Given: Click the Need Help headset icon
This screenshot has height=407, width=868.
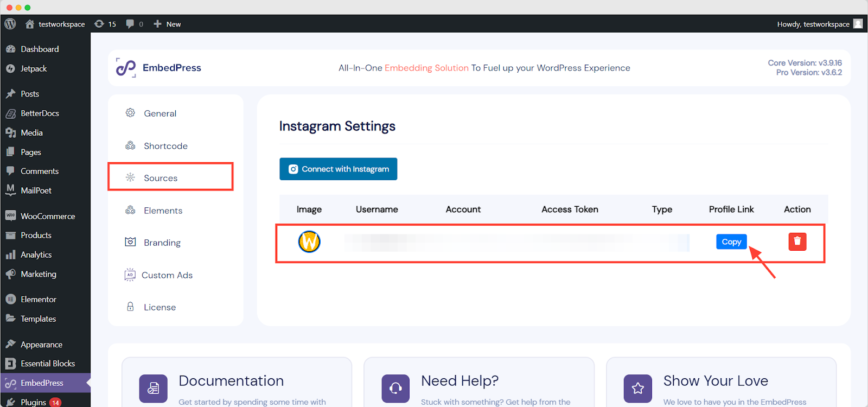Looking at the screenshot, I should [x=395, y=389].
